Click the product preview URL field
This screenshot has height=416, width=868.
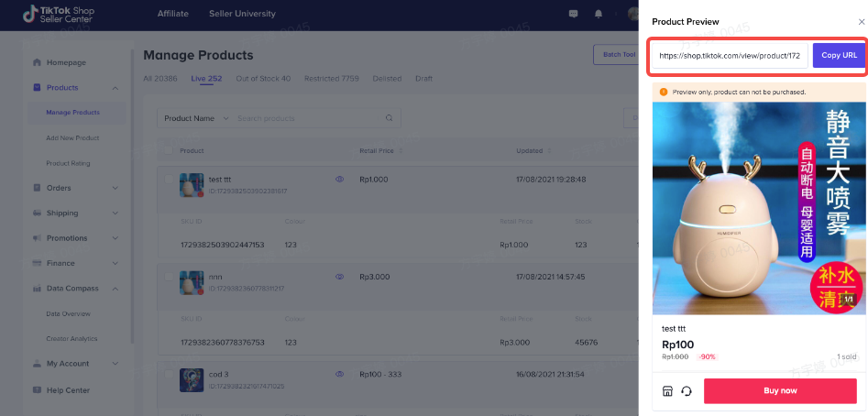pyautogui.click(x=730, y=55)
